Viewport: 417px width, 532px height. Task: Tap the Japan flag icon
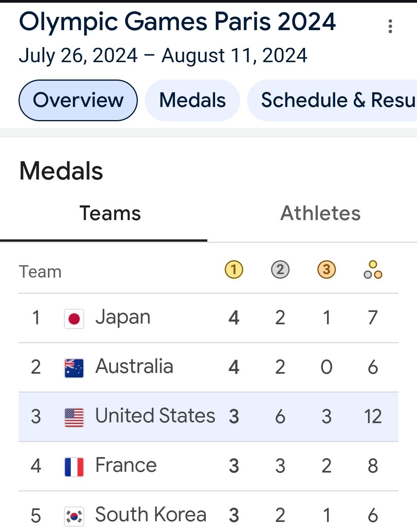[74, 319]
